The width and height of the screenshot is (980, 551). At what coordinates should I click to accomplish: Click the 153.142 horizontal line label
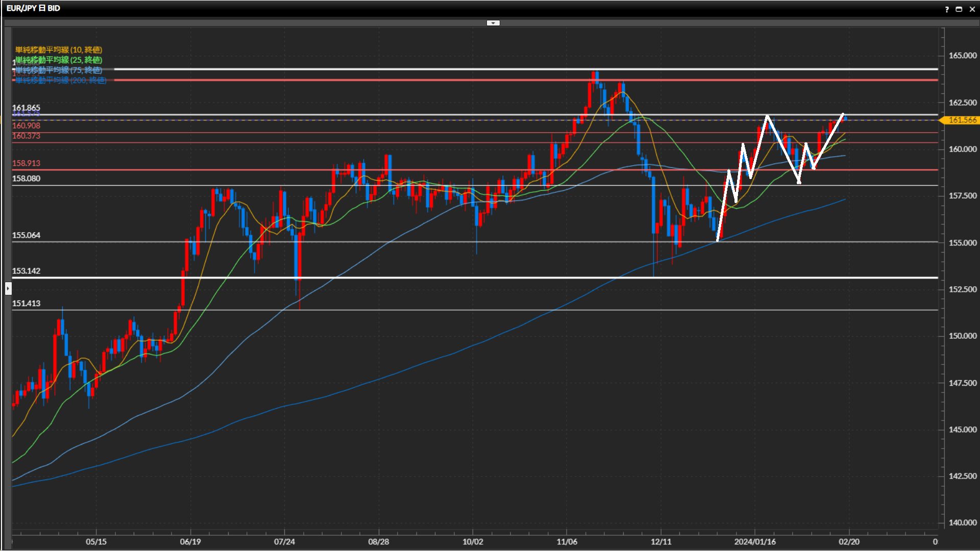(x=26, y=271)
